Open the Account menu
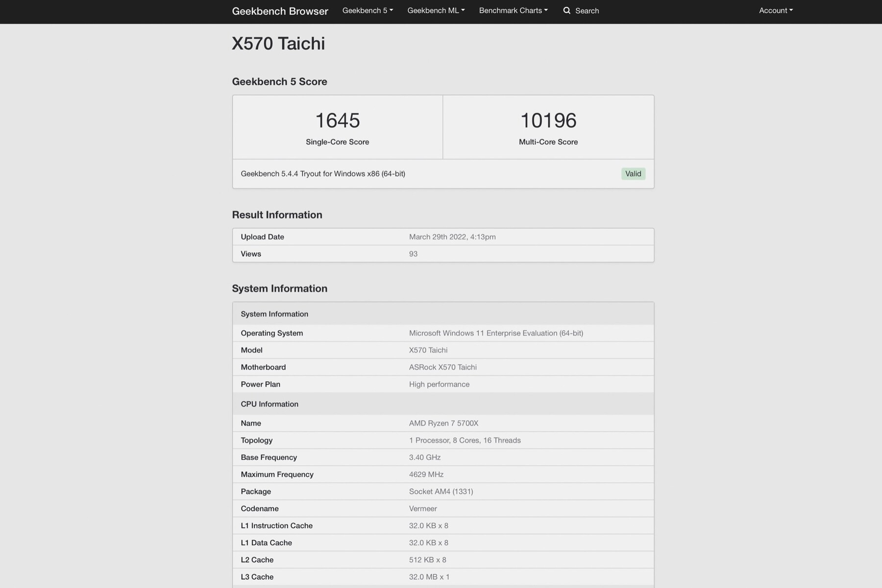Image resolution: width=882 pixels, height=588 pixels. pyautogui.click(x=776, y=11)
